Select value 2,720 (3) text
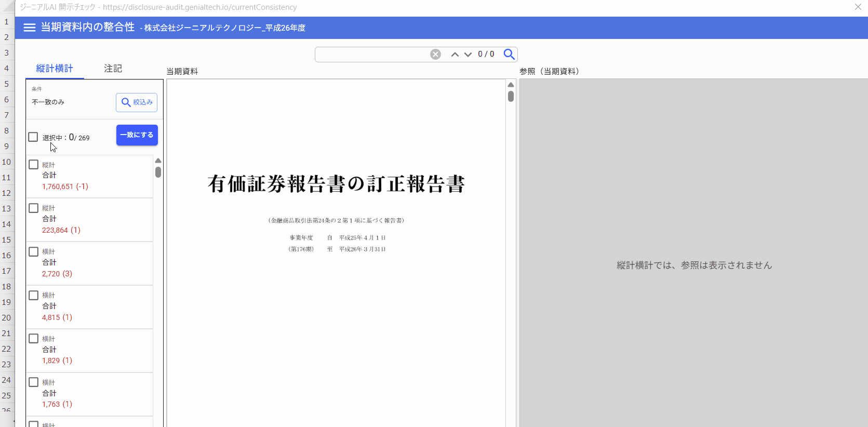Screen dimensions: 868x427 tap(57, 274)
